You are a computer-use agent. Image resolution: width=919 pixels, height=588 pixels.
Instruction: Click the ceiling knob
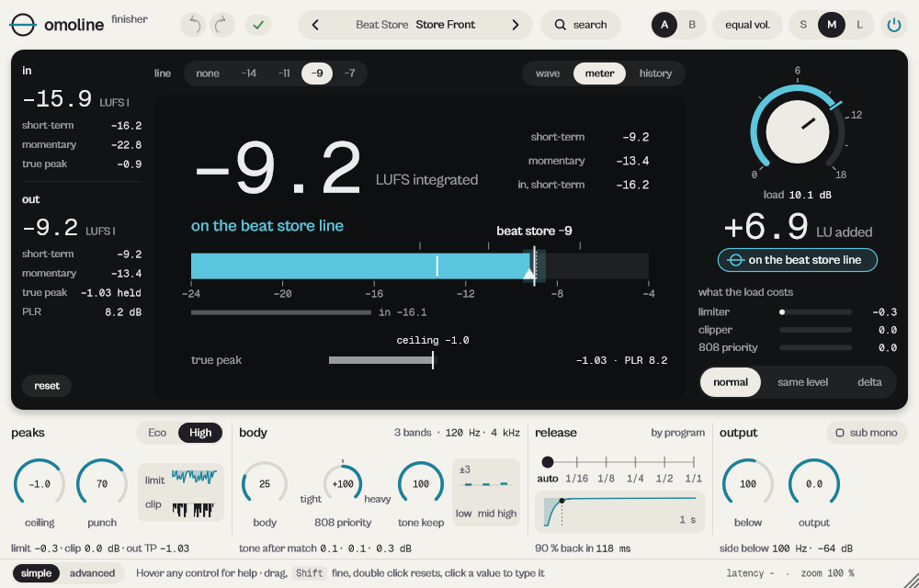pos(40,484)
